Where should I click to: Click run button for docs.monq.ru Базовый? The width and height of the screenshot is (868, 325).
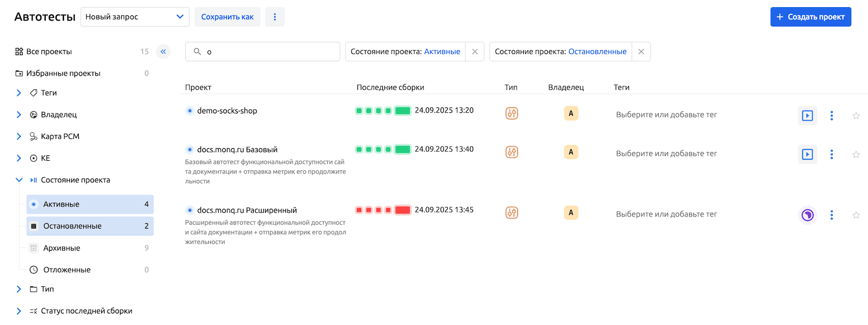point(807,154)
